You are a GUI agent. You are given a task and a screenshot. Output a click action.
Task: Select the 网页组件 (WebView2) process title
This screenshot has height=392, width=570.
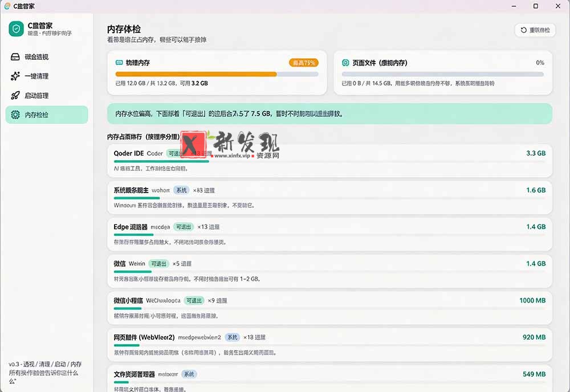click(144, 337)
